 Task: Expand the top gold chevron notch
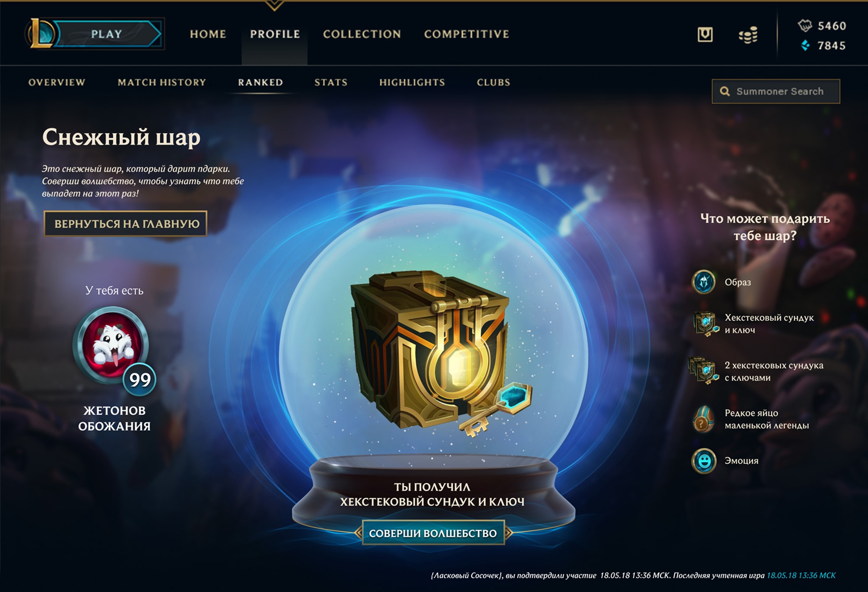point(274,5)
